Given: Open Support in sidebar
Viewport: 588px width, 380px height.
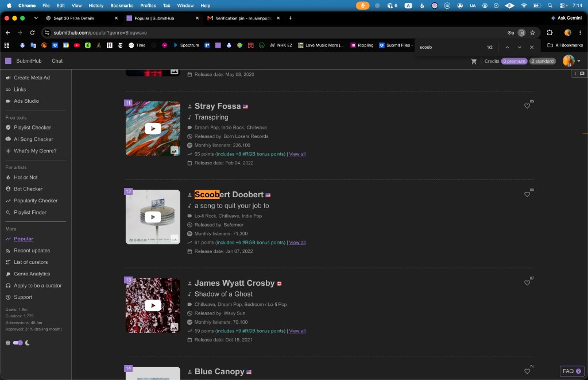Looking at the screenshot, I should (x=23, y=297).
